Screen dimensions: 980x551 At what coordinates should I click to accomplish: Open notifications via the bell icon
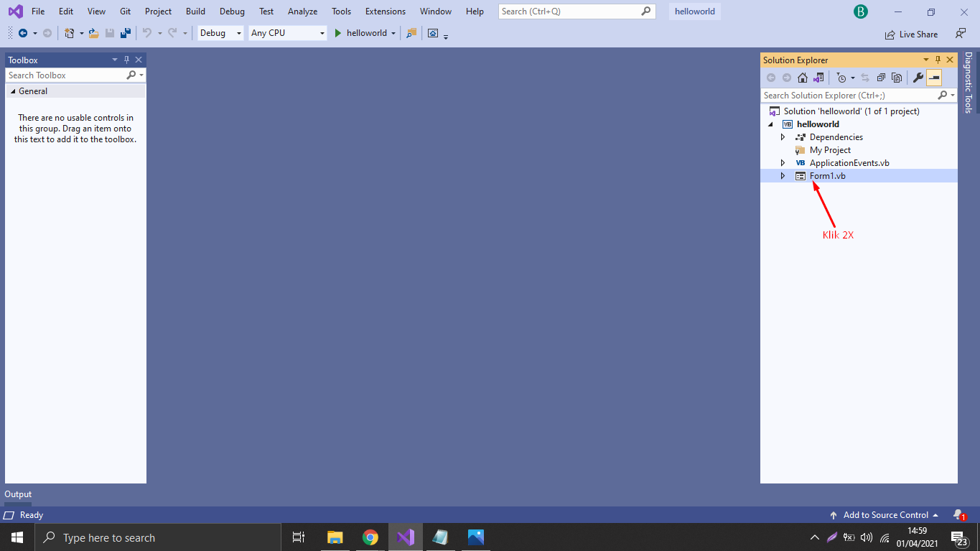coord(958,515)
